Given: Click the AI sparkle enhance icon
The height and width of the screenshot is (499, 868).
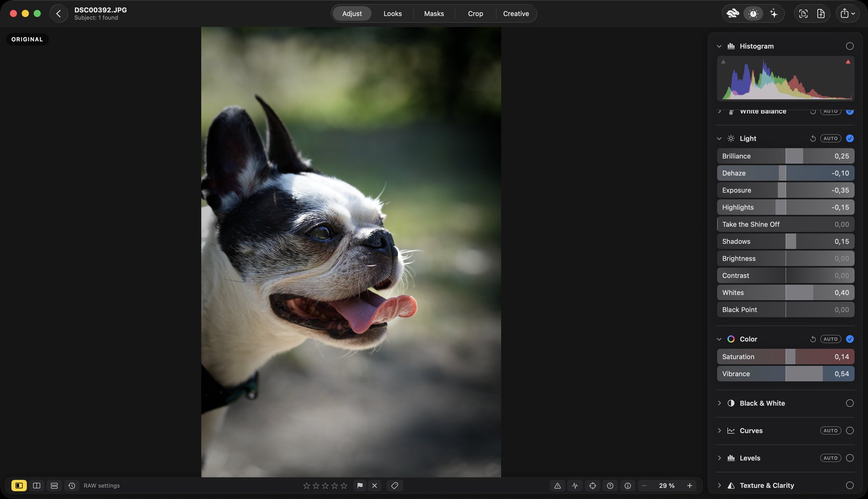Looking at the screenshot, I should (x=774, y=13).
